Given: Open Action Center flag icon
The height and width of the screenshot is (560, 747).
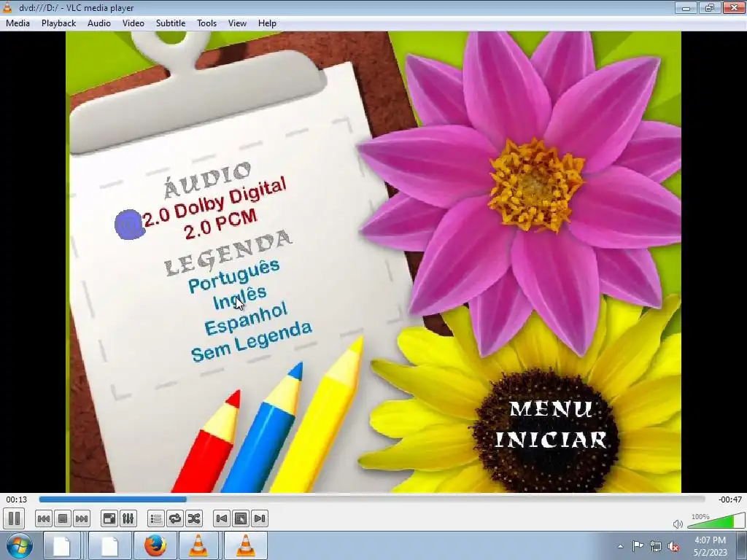Looking at the screenshot, I should coord(638,545).
